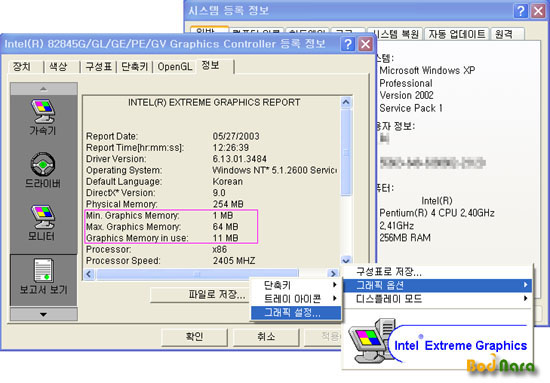Click the Intel Extreme Graphics computer logo
Viewport: 550px width, 383px height.
point(373,341)
